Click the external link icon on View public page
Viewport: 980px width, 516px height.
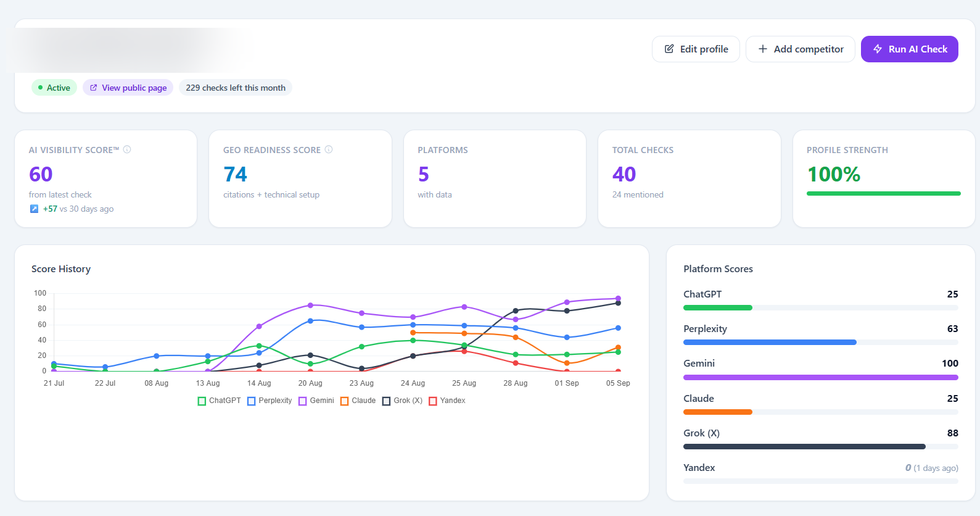pyautogui.click(x=94, y=88)
